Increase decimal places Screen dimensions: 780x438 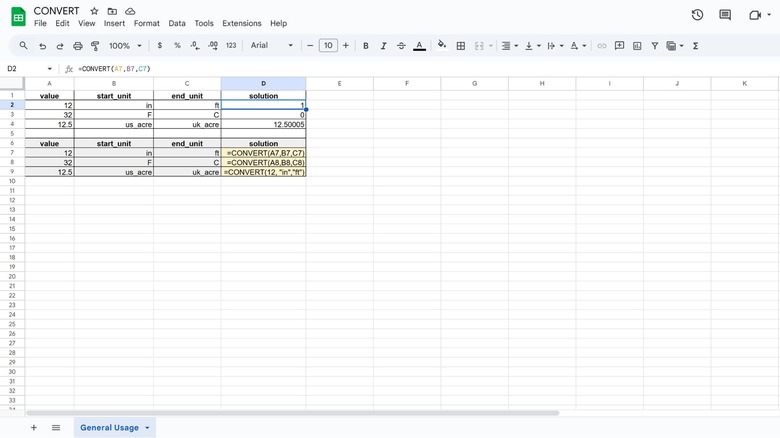[x=213, y=45]
